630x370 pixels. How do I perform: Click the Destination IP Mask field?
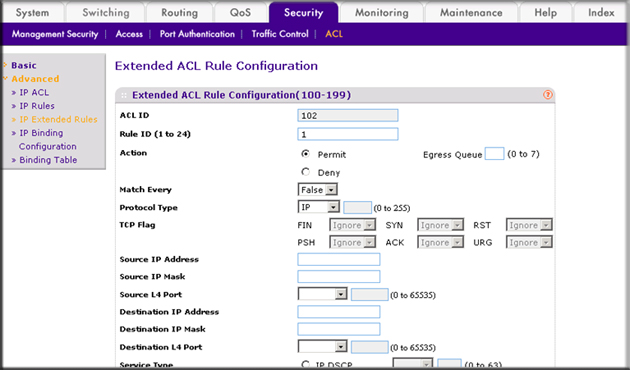[339, 329]
